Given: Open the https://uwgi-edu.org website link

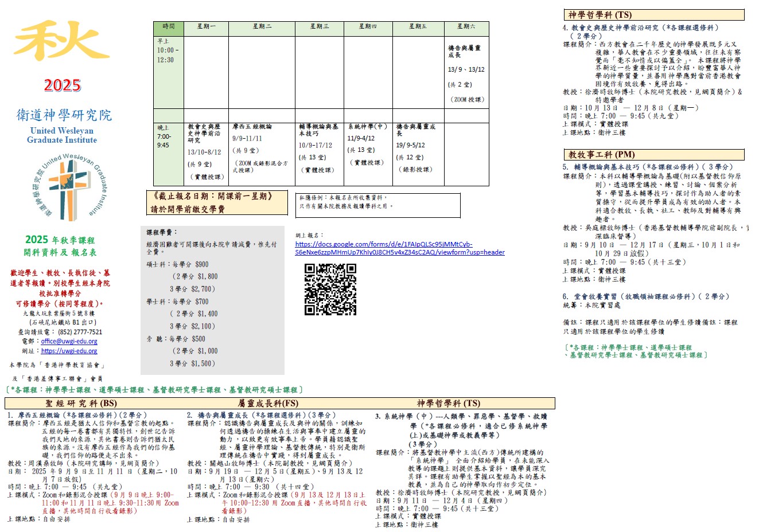Looking at the screenshot, I should pyautogui.click(x=69, y=351).
